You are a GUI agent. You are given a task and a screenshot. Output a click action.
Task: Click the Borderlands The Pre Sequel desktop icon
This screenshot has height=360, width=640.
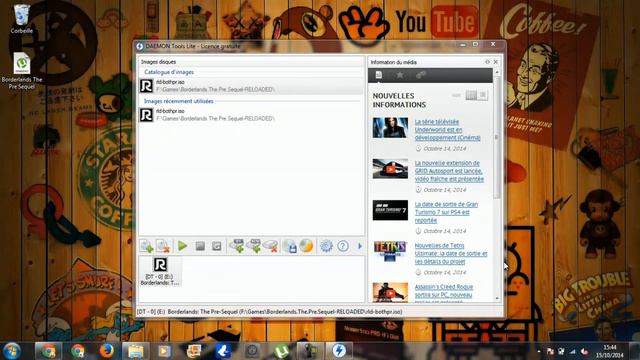(22, 70)
